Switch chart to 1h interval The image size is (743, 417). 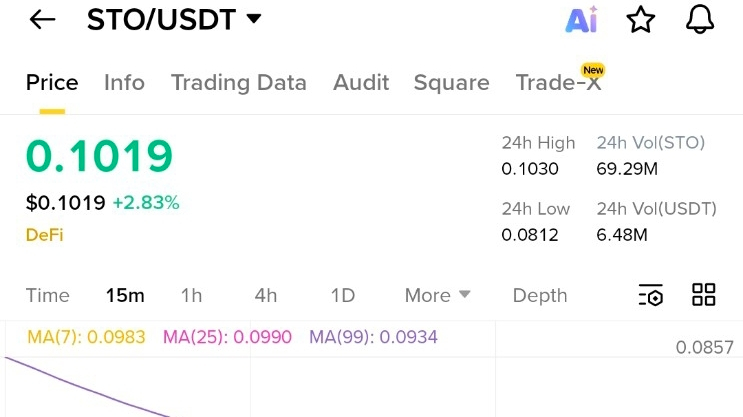(x=191, y=295)
